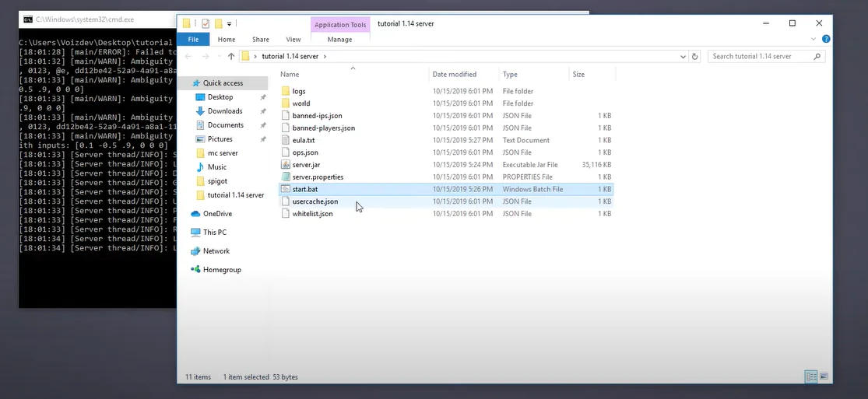Select the eula.txt file

pos(304,140)
